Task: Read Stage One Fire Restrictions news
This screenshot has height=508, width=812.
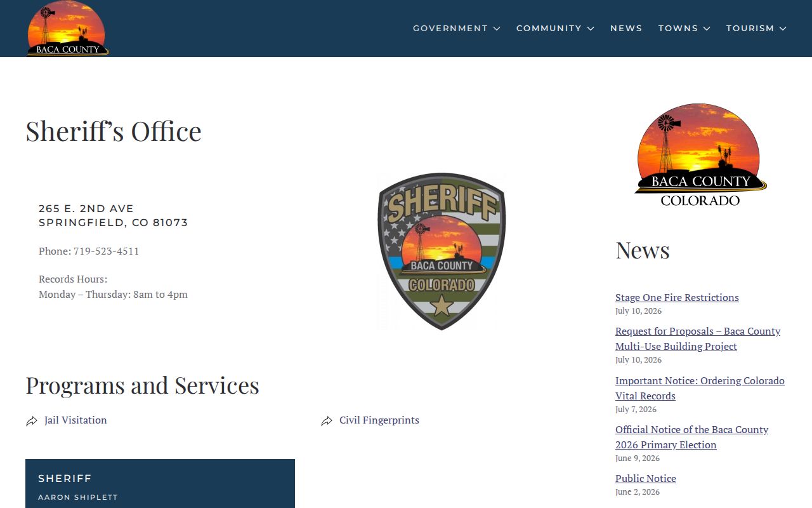Action: (x=677, y=297)
